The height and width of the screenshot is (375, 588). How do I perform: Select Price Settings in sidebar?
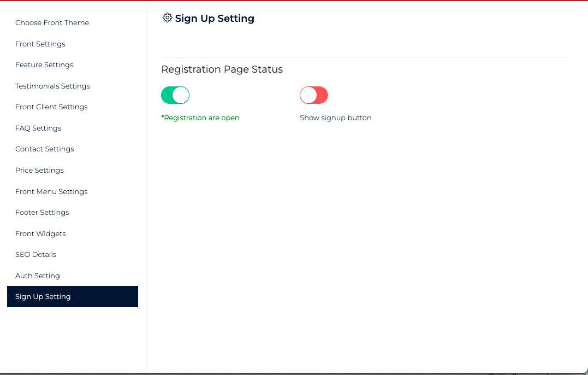(39, 171)
